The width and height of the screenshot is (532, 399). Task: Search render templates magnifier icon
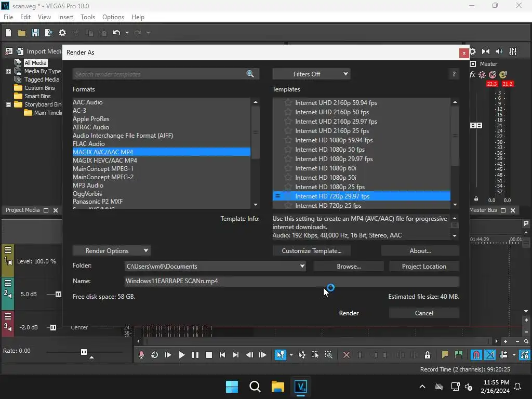pos(250,74)
